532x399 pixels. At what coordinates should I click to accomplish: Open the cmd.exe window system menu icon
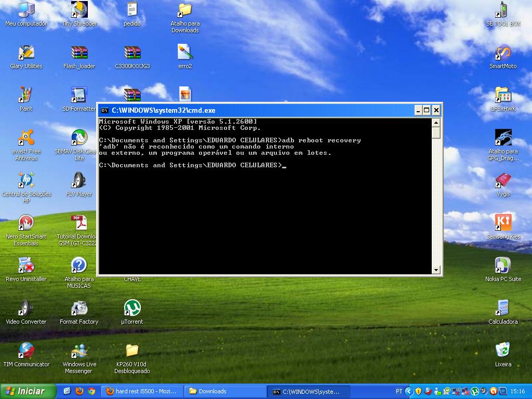104,110
